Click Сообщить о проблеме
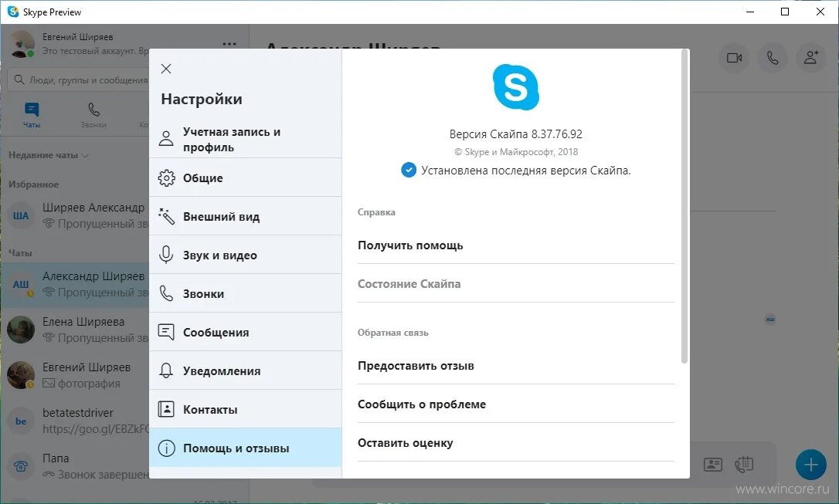Screen dimensions: 839x504 421,403
